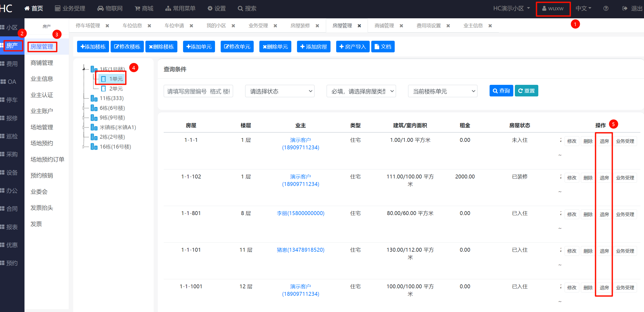Close the 车位申请 tab
The height and width of the screenshot is (312, 644).
192,26
